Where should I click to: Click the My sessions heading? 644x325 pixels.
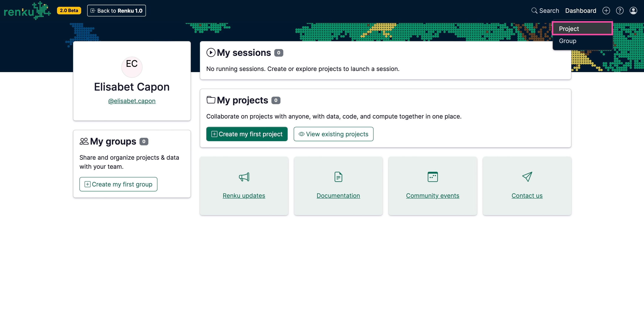[x=244, y=52]
